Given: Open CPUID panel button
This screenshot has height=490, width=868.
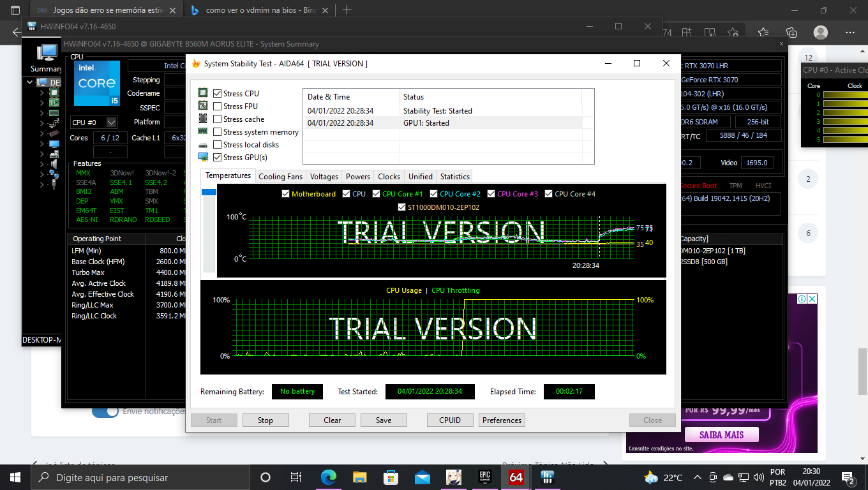Looking at the screenshot, I should point(451,420).
